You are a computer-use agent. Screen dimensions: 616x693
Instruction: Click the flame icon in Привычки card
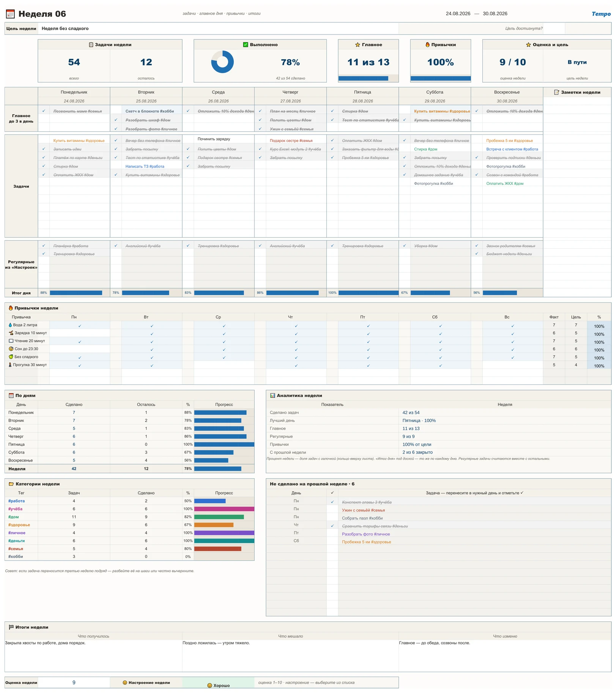pos(428,45)
